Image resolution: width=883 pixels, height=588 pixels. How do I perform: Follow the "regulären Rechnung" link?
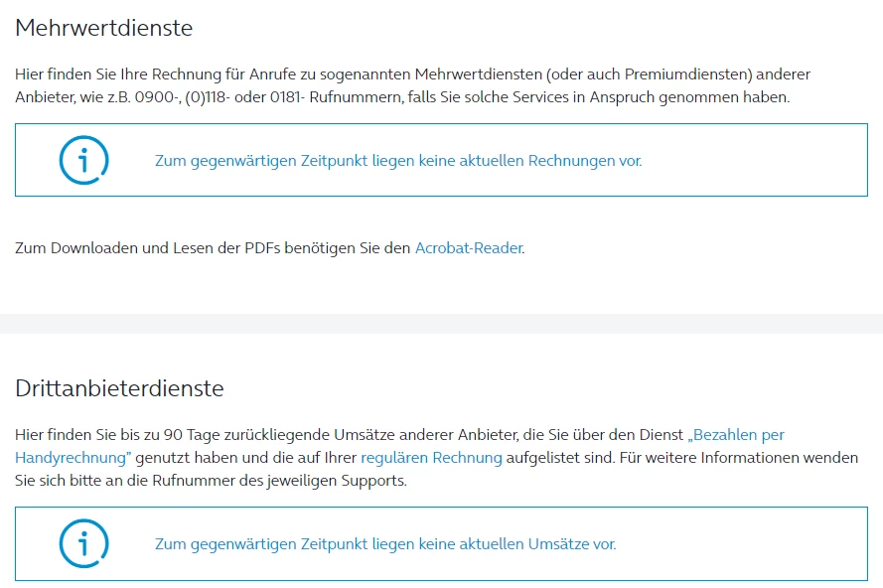(431, 458)
